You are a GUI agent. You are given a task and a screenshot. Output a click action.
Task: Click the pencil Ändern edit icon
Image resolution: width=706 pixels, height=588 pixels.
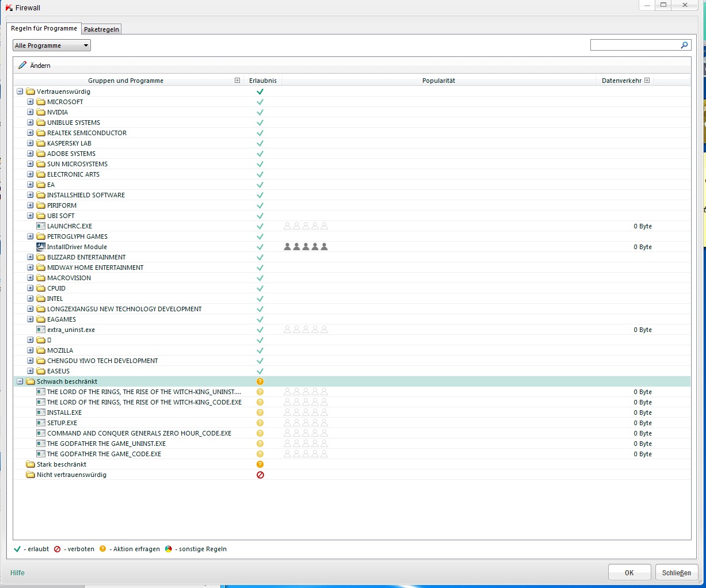click(22, 66)
